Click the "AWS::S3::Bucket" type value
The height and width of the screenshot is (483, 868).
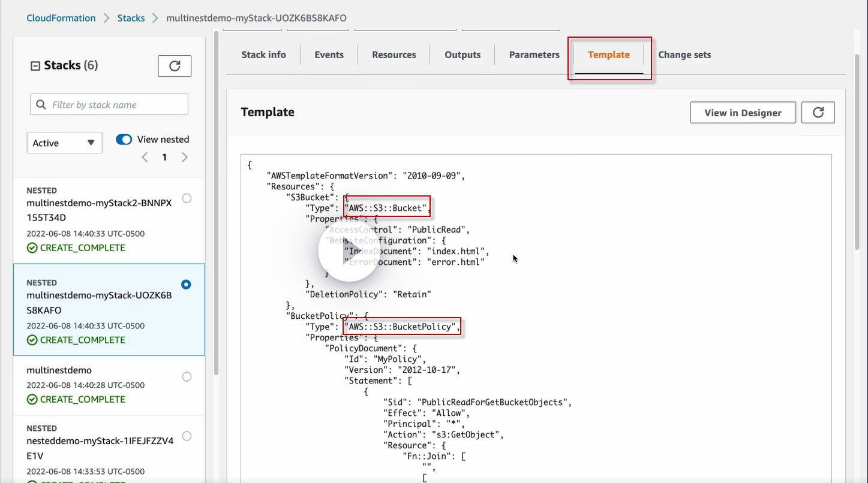(x=387, y=208)
